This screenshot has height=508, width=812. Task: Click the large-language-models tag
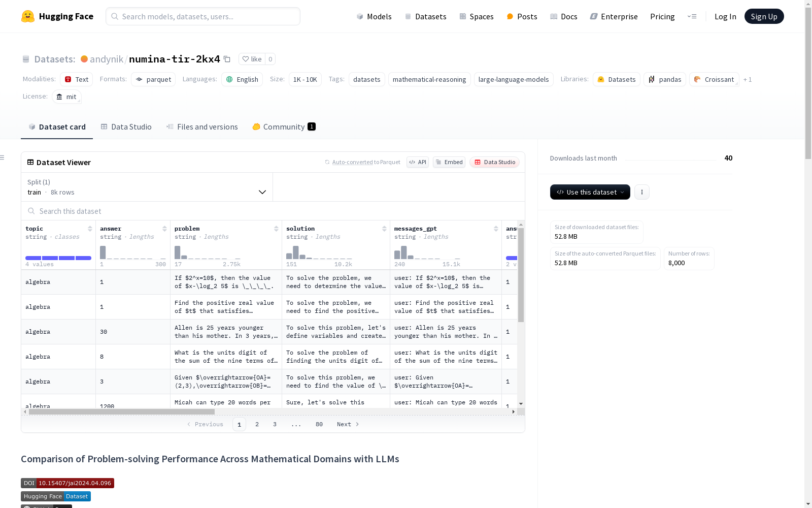(x=514, y=79)
